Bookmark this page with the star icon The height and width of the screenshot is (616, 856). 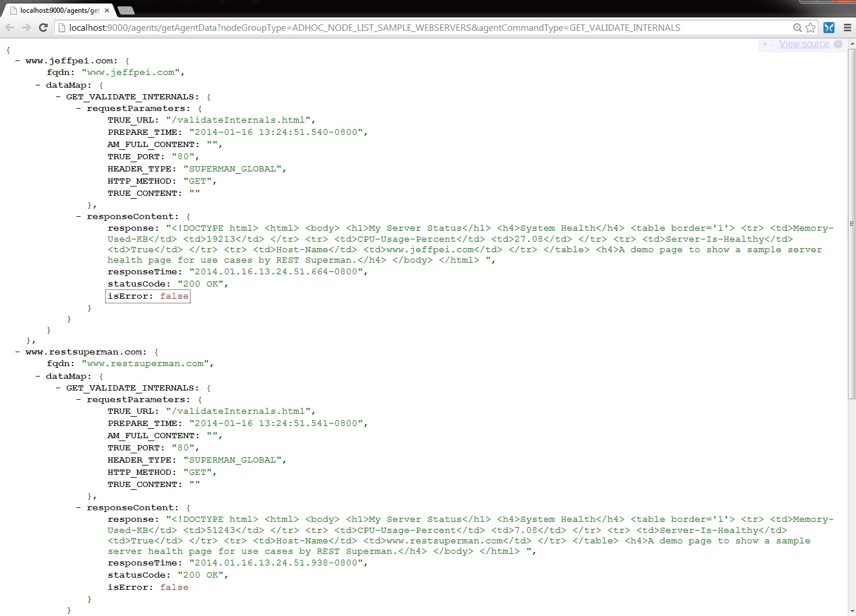pyautogui.click(x=811, y=27)
